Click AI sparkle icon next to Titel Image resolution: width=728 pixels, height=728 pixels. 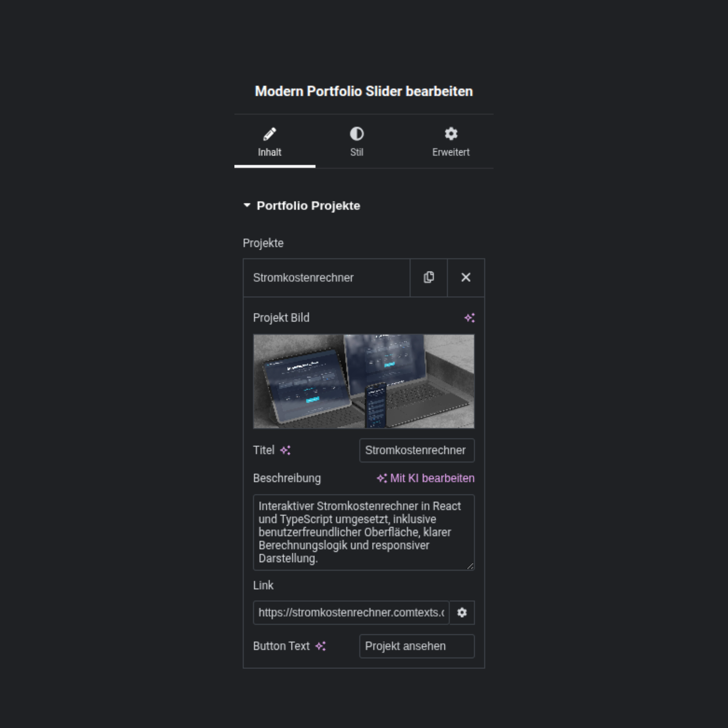285,450
